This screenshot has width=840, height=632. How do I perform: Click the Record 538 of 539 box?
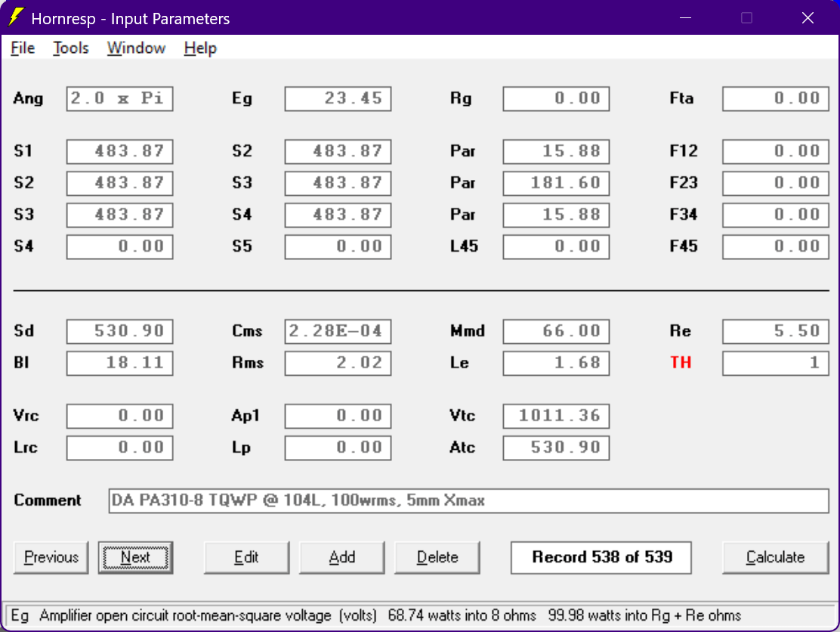pyautogui.click(x=601, y=557)
